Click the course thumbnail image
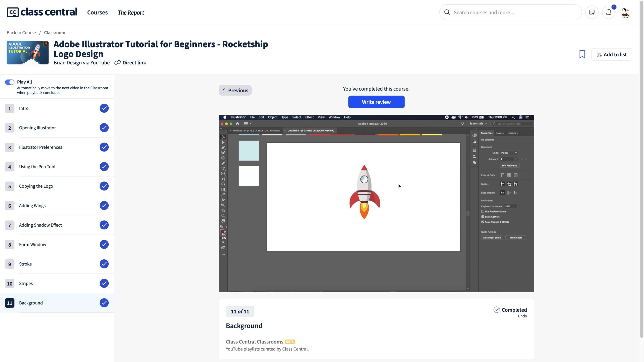This screenshot has height=362, width=644. pos(27,53)
